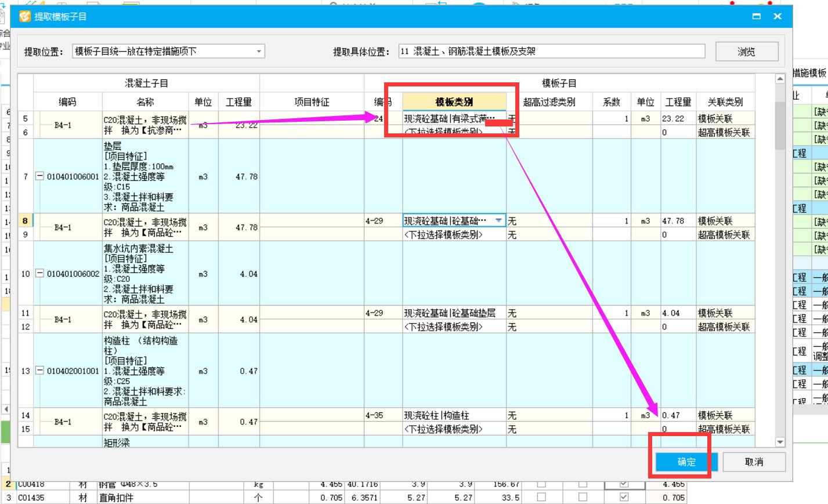Click the 措施模板 label in the right background panel
This screenshot has height=504, width=828.
click(810, 72)
